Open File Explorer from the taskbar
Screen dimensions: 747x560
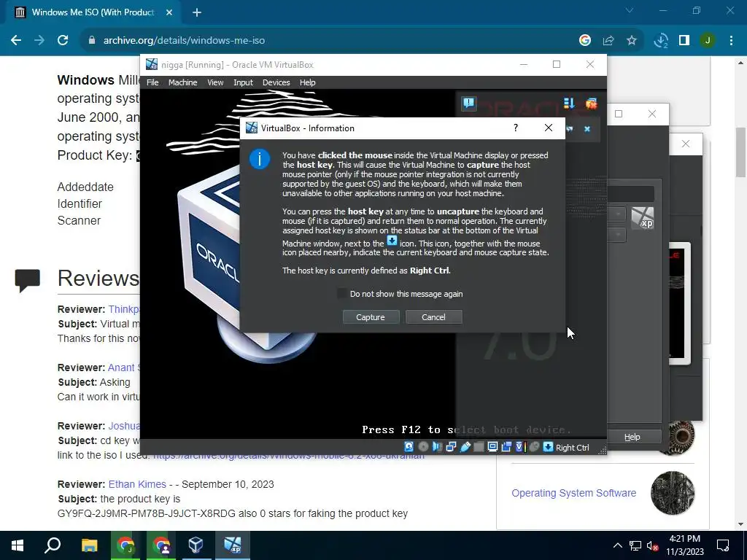89,545
